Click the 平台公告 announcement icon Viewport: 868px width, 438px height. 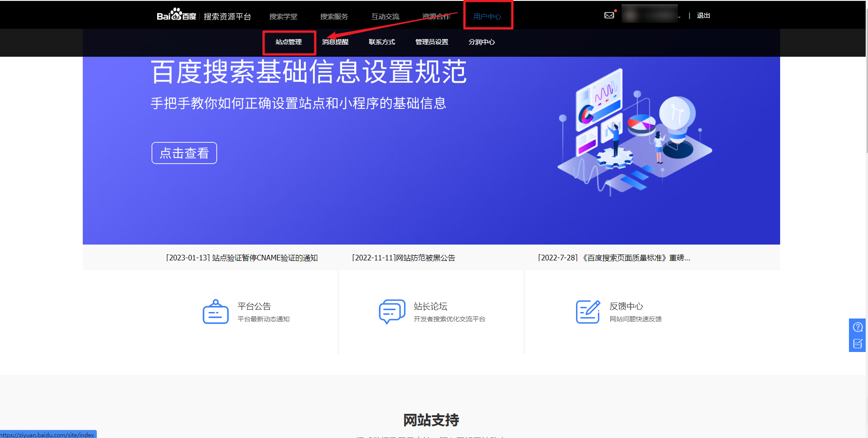click(216, 312)
